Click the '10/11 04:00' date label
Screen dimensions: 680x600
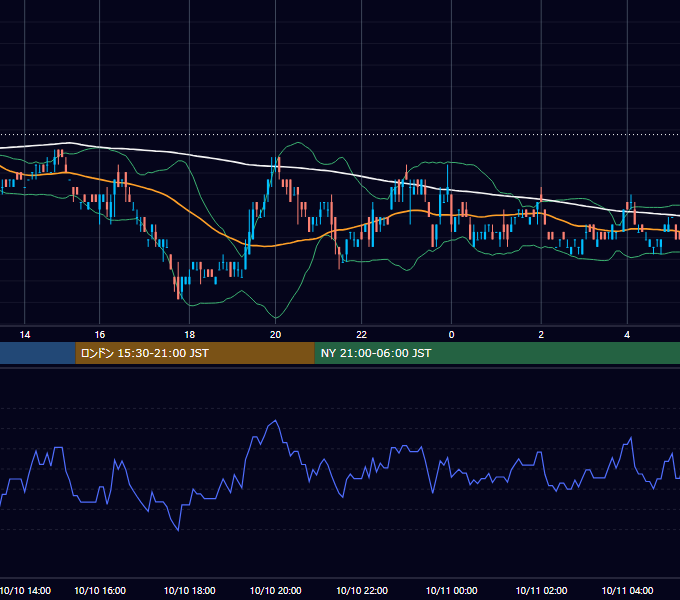point(627,590)
